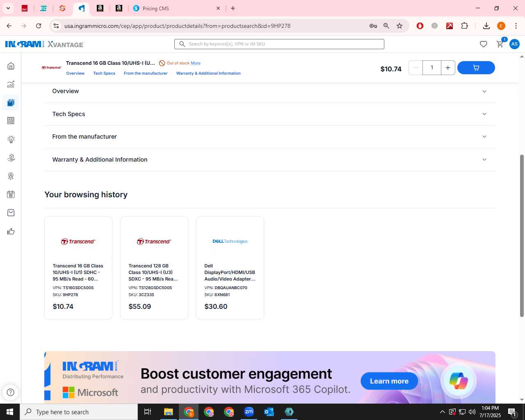The image size is (525, 420).
Task: Bookmark page with the star icon
Action: pyautogui.click(x=399, y=26)
